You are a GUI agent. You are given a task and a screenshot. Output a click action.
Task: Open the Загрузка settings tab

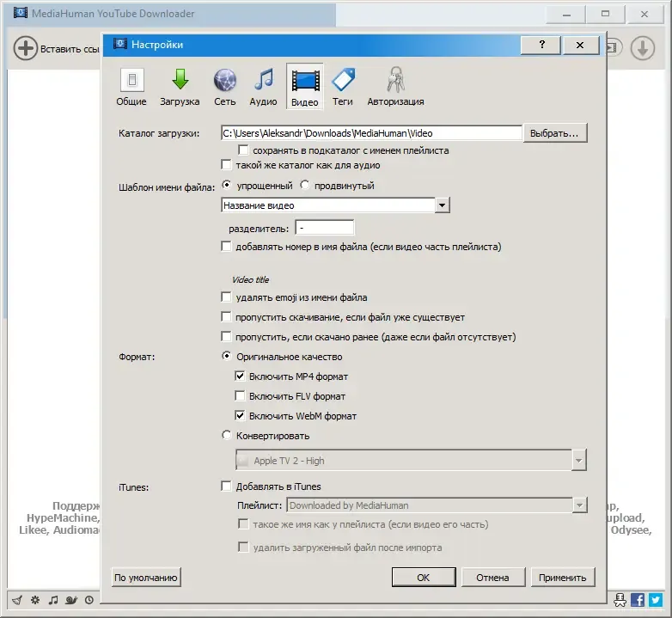click(x=180, y=87)
